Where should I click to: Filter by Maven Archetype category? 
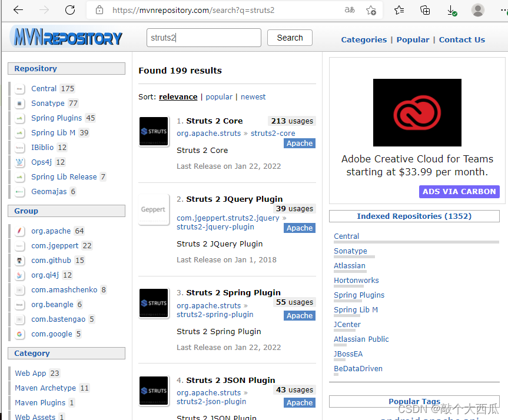[45, 388]
